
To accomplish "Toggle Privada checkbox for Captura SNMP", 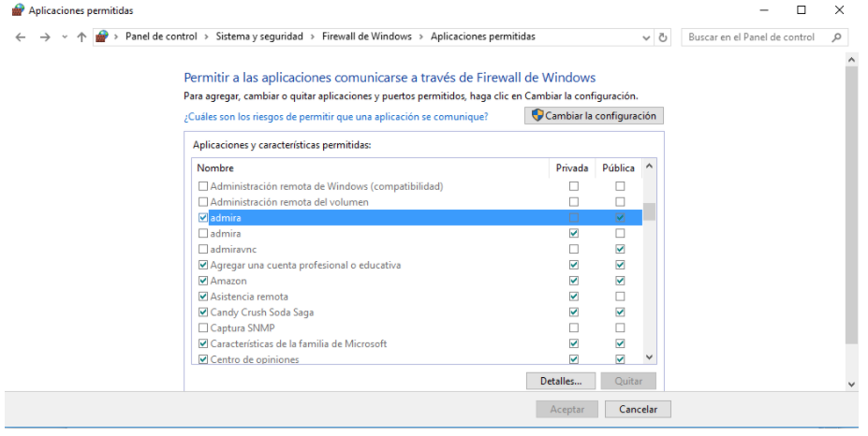I will pos(573,327).
